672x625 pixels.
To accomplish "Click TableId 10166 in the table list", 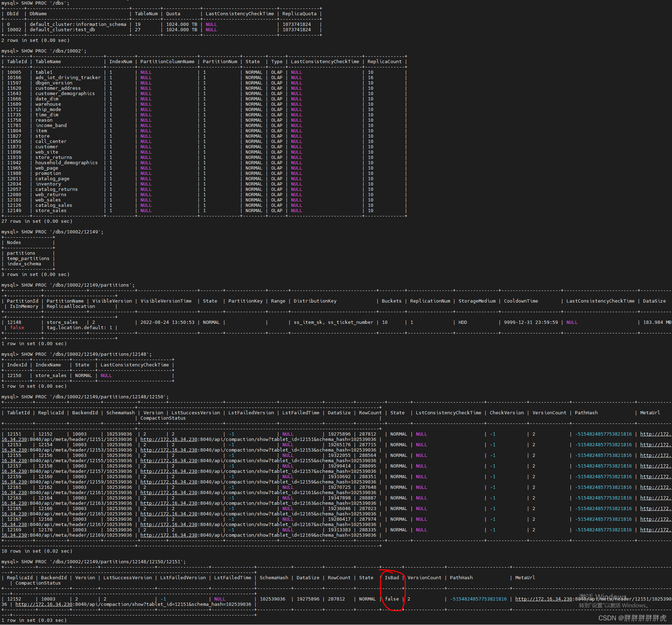I will click(14, 77).
